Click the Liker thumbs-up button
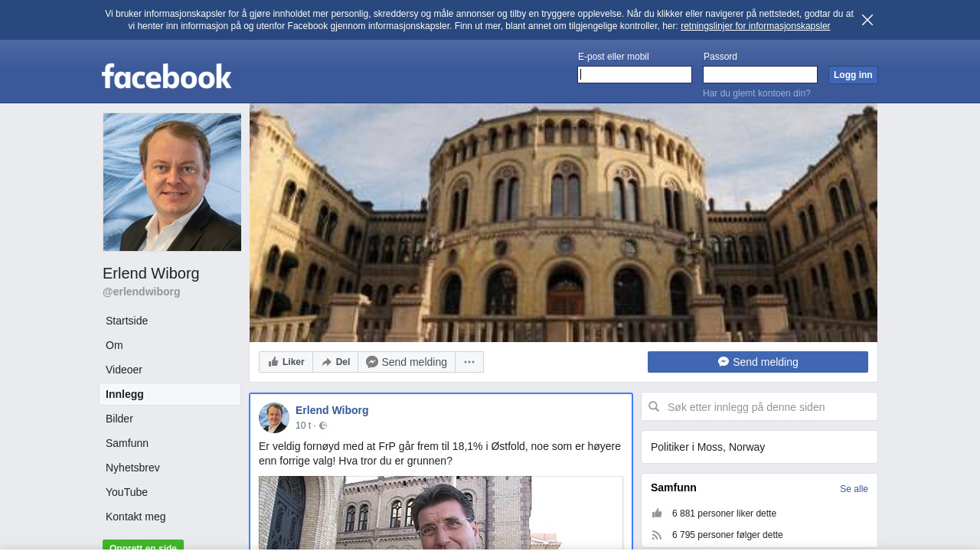The height and width of the screenshot is (551, 980). [286, 362]
